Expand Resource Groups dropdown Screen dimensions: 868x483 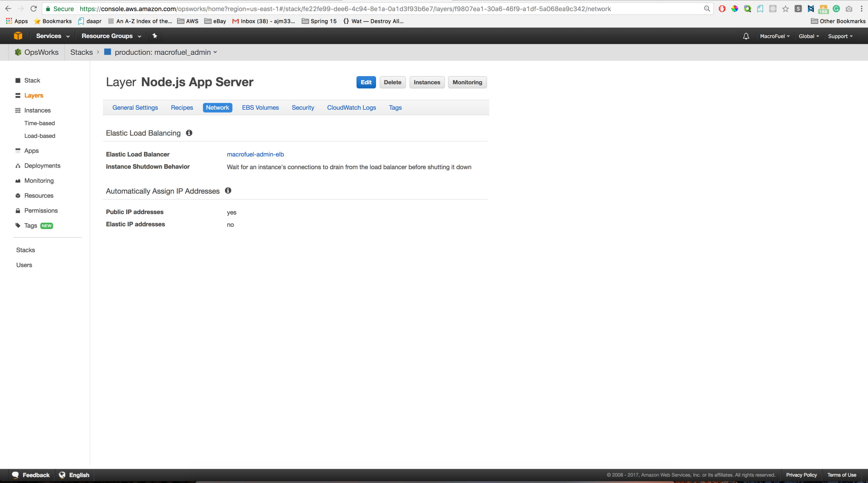click(x=111, y=36)
